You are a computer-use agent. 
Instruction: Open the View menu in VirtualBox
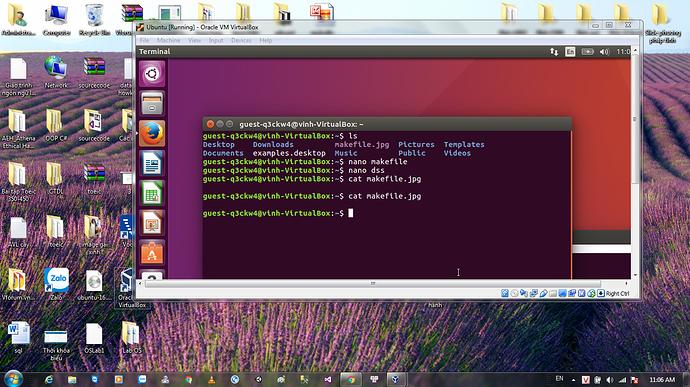tap(195, 41)
